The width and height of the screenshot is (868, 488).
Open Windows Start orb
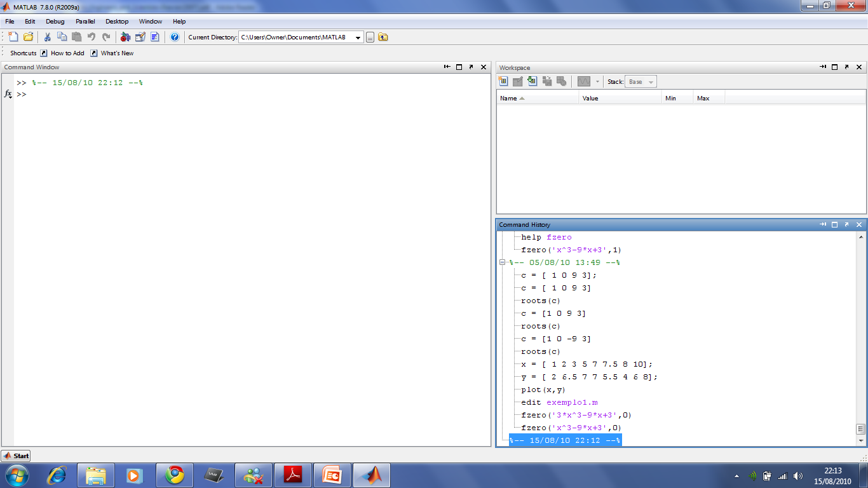pos(17,475)
